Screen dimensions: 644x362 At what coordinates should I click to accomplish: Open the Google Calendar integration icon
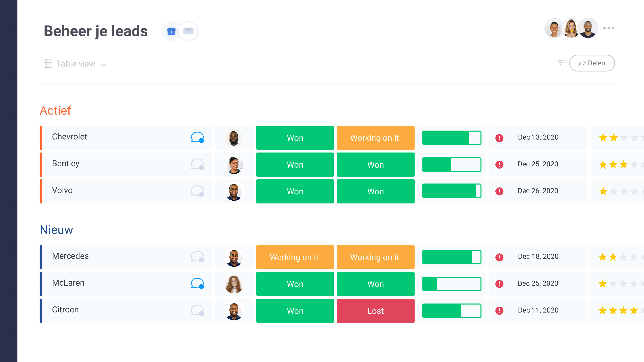pos(171,31)
